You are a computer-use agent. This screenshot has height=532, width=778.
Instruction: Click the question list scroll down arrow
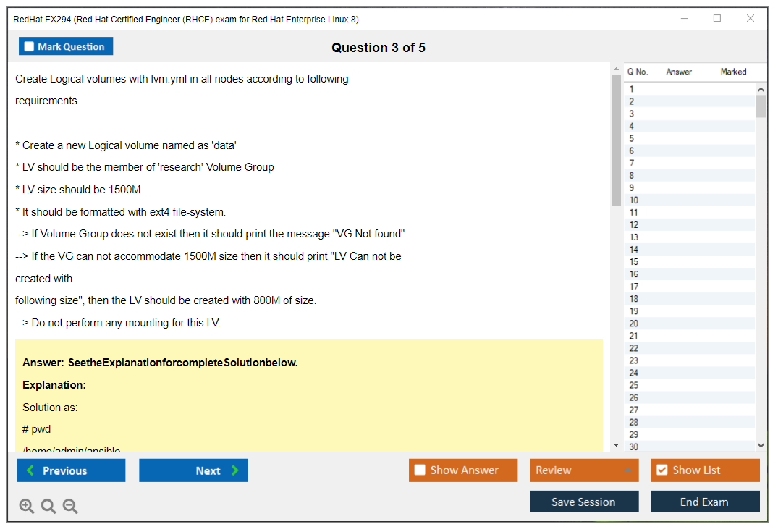coord(761,446)
